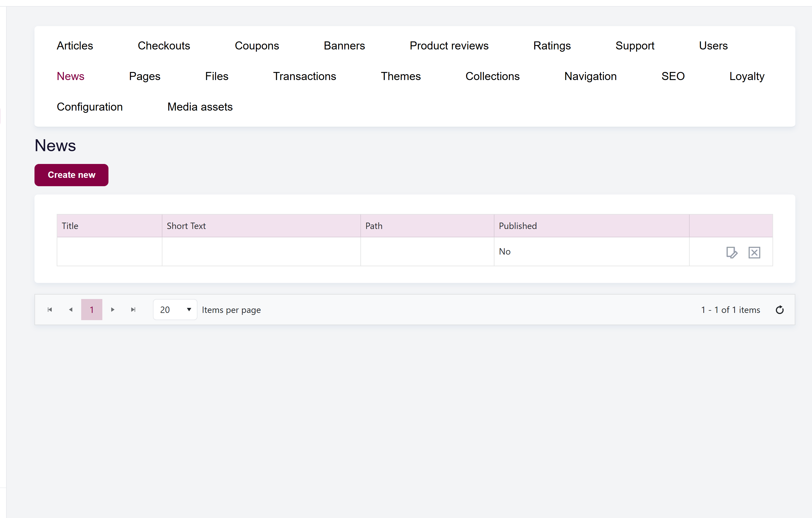The height and width of the screenshot is (518, 812).
Task: Click the Create new button
Action: [x=71, y=175]
